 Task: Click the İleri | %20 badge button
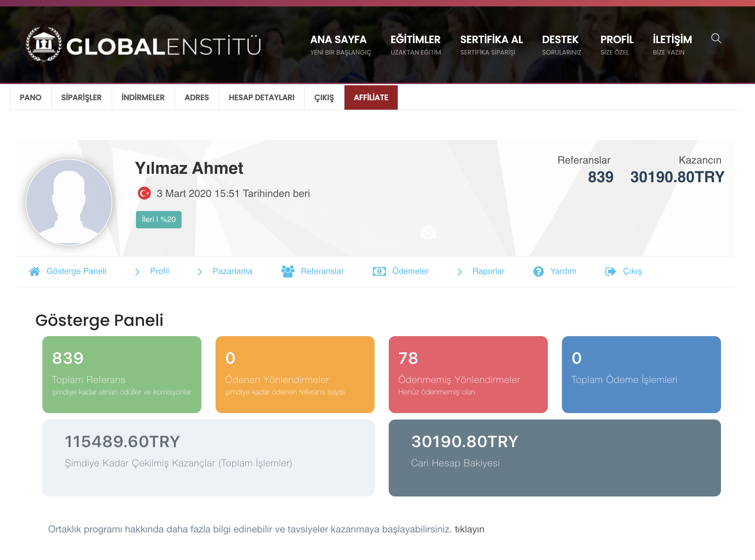(x=159, y=219)
